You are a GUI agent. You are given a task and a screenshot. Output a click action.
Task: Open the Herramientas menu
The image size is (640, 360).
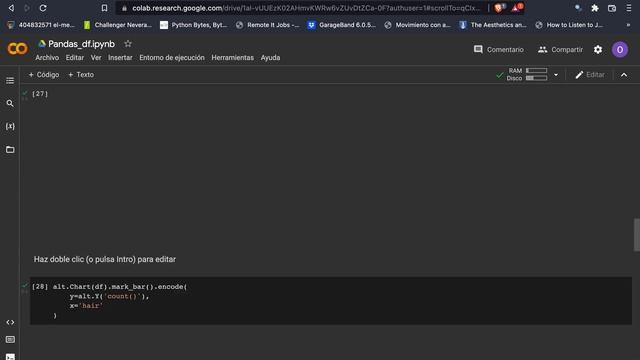click(x=233, y=58)
